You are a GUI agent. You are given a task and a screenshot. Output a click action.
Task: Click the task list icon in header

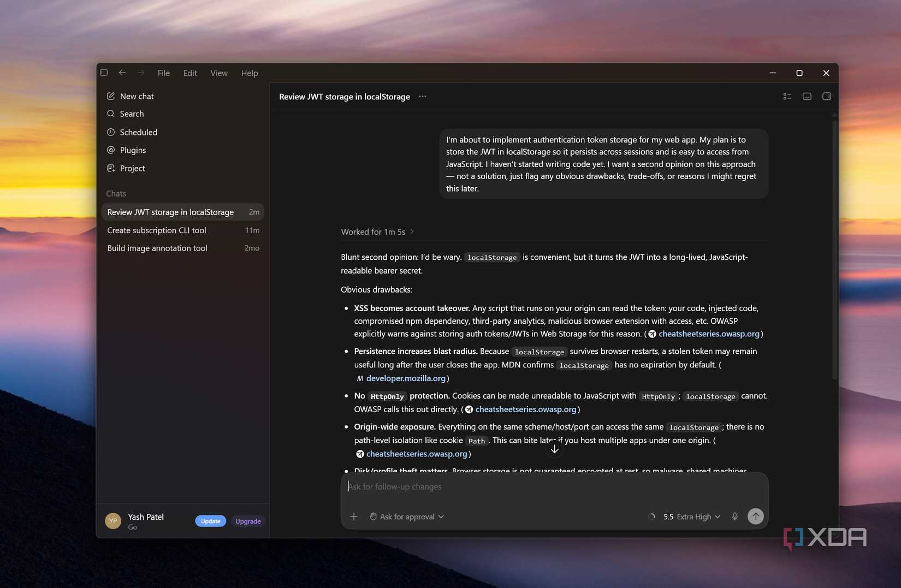[787, 97]
